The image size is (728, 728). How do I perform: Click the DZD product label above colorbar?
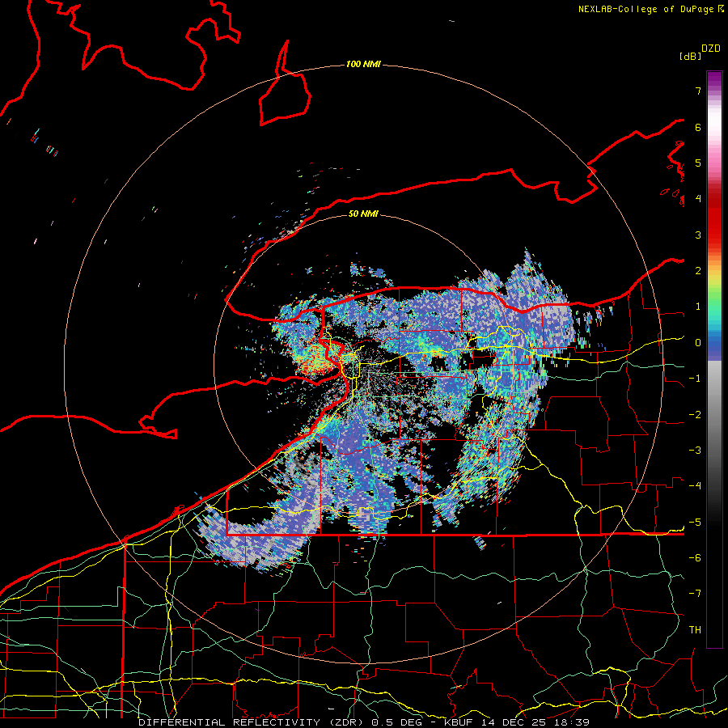point(710,49)
